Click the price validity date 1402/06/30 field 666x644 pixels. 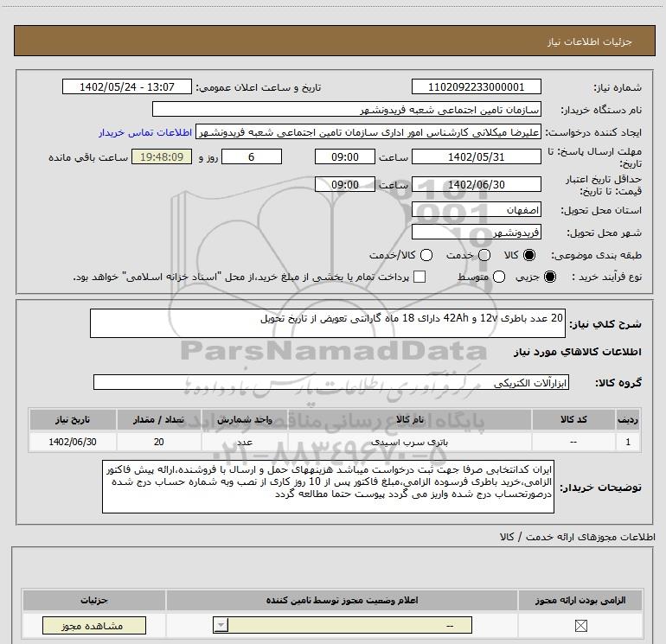[x=476, y=184]
